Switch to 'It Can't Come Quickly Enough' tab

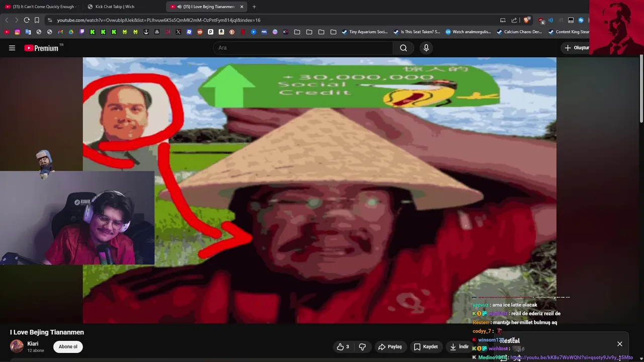point(41,7)
